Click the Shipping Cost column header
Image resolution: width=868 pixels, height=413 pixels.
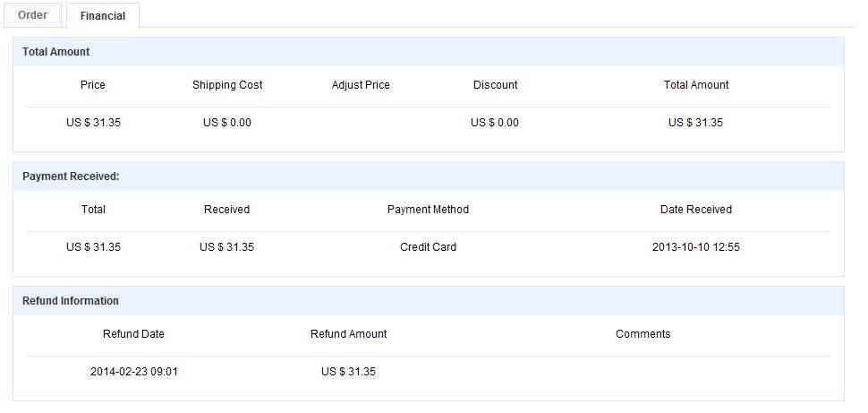coord(227,85)
